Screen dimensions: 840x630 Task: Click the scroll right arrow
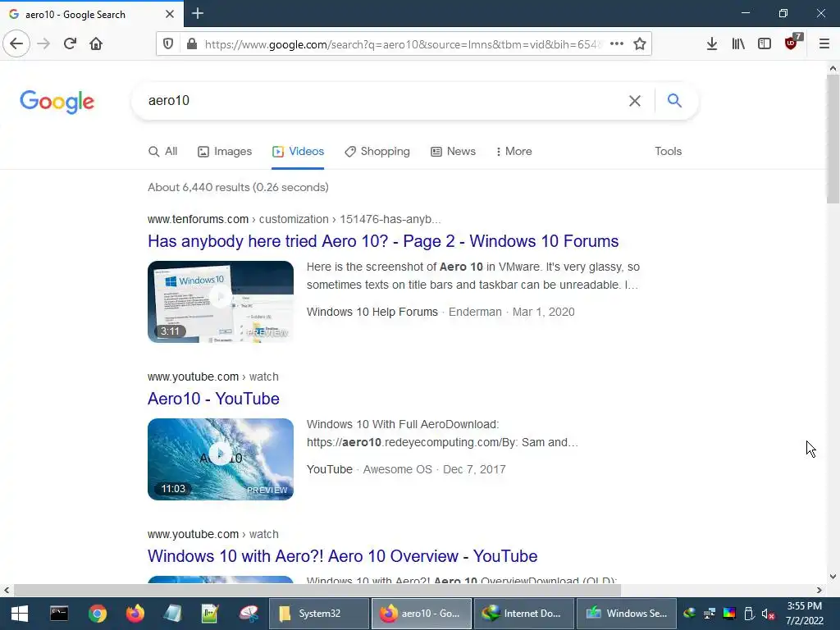819,591
